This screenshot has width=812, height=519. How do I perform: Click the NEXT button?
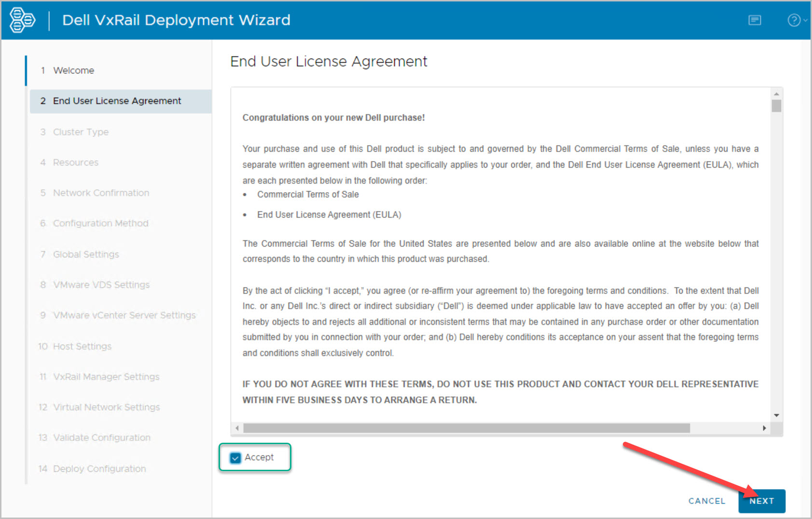pos(761,501)
